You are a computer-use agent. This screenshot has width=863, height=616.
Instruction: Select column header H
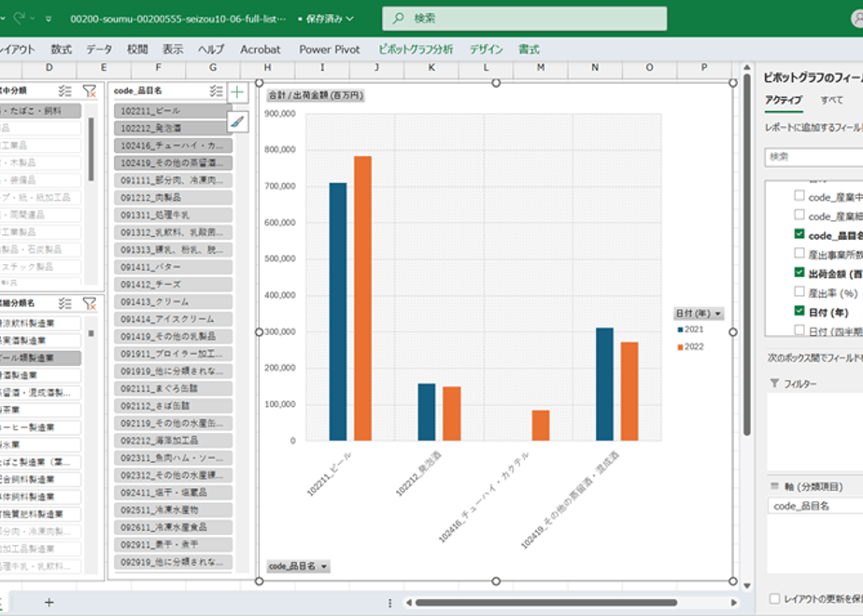pyautogui.click(x=267, y=67)
